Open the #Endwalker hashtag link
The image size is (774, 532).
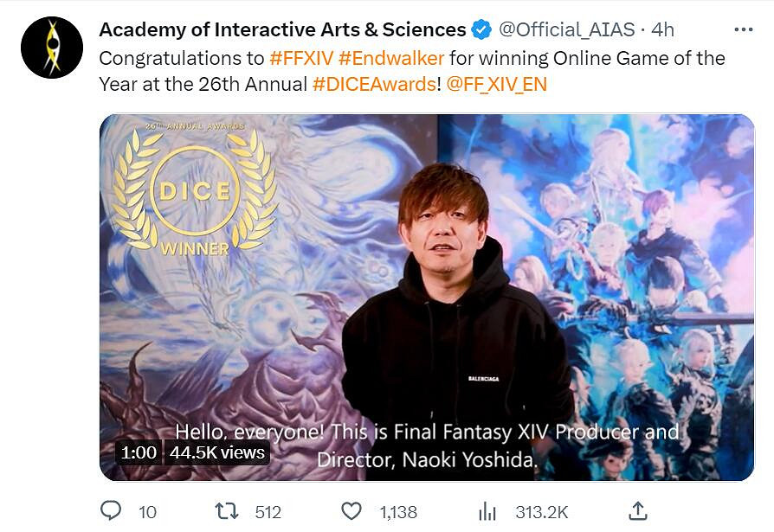(391, 58)
